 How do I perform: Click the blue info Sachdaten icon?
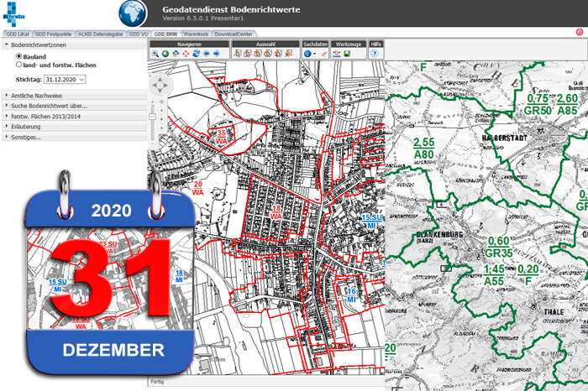pos(308,54)
